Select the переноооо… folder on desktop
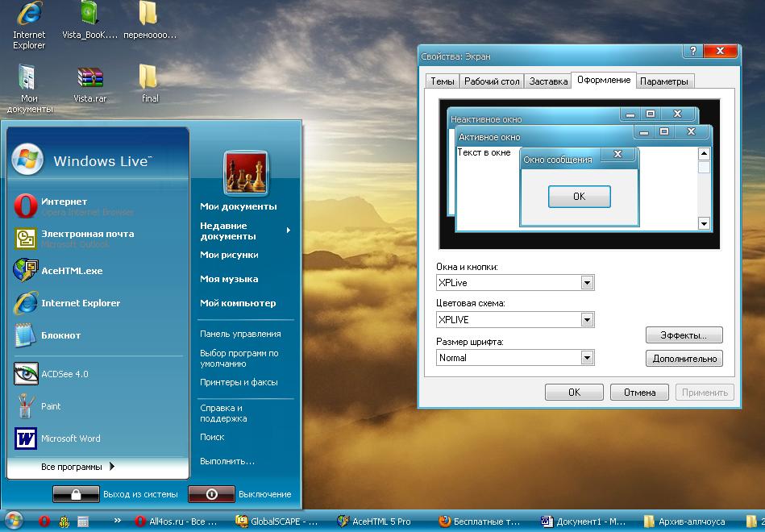This screenshot has height=532, width=765. [149, 20]
